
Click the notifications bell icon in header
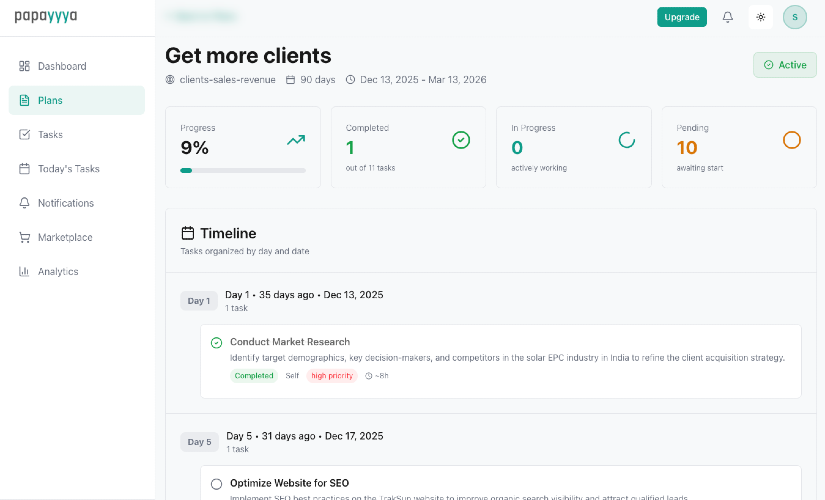tap(728, 17)
